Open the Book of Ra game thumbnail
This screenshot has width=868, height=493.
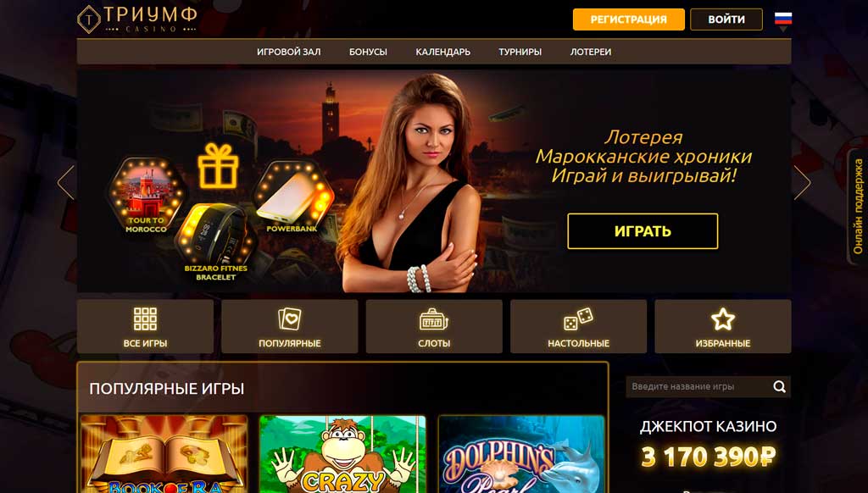click(164, 454)
